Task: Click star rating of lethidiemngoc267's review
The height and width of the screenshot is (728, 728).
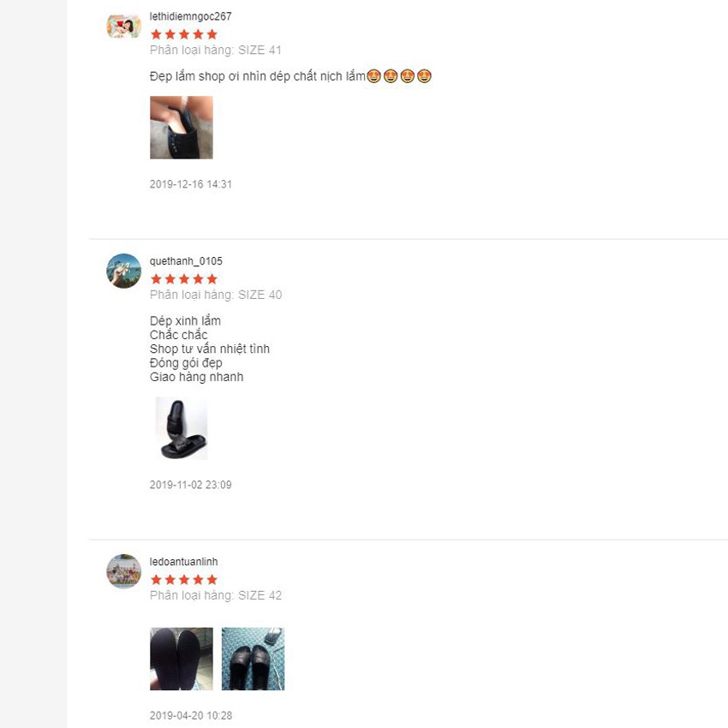Action: coord(184,34)
